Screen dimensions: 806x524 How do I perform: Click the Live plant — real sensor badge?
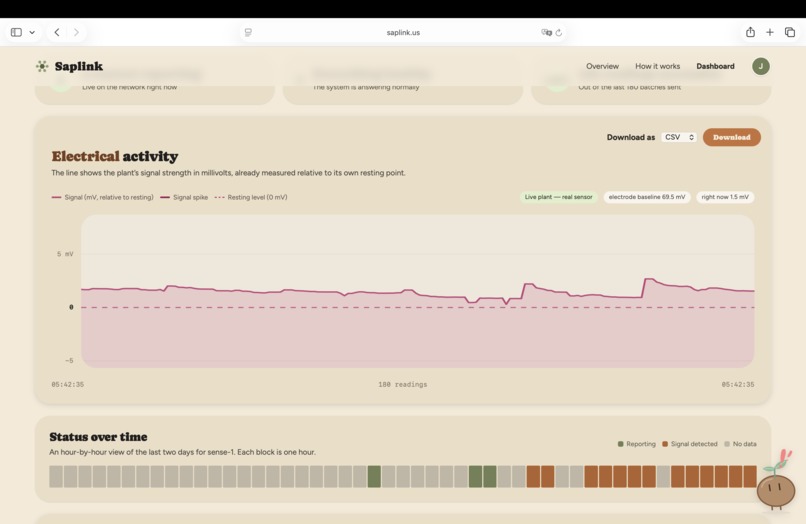point(558,197)
